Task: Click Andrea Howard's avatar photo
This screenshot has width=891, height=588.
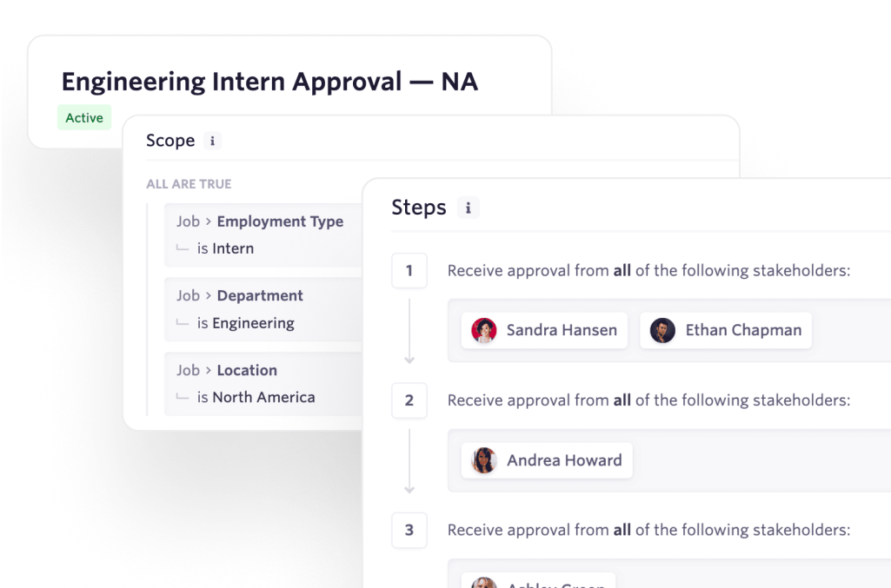Action: [x=483, y=460]
